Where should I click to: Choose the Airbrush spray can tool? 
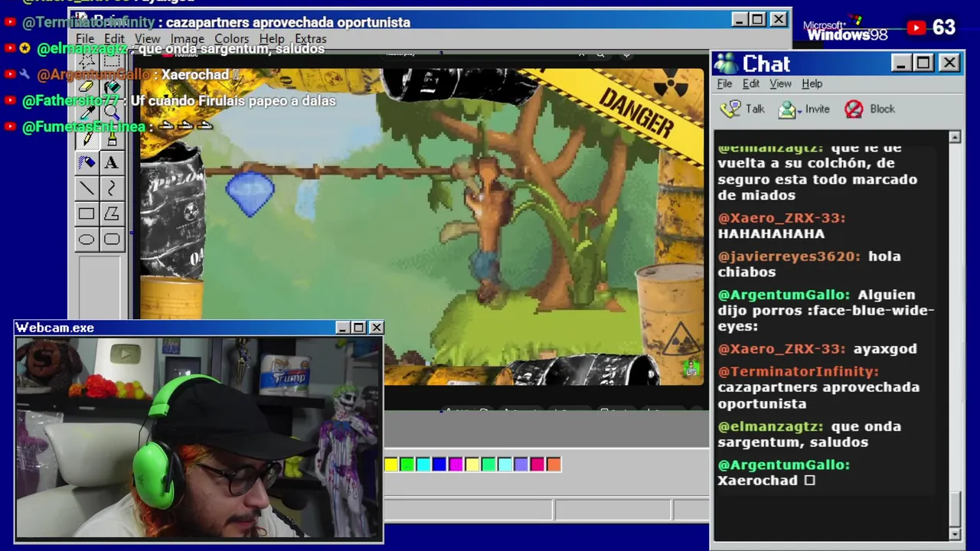87,162
